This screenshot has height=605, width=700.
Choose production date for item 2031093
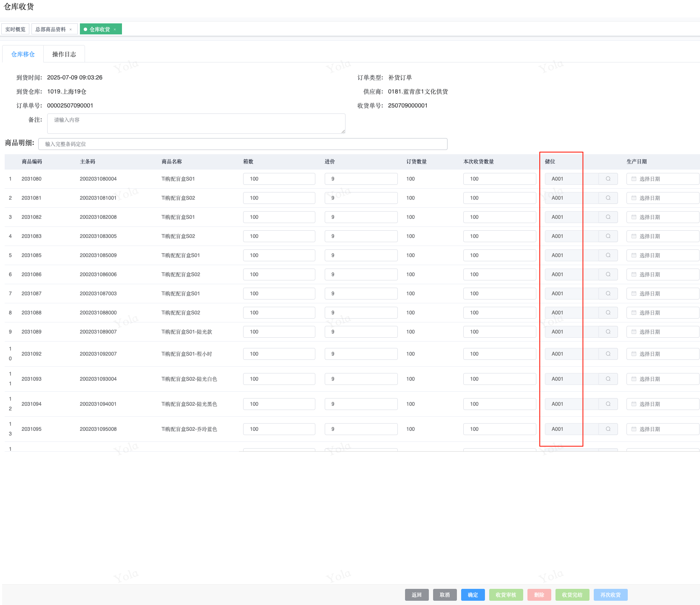click(662, 379)
